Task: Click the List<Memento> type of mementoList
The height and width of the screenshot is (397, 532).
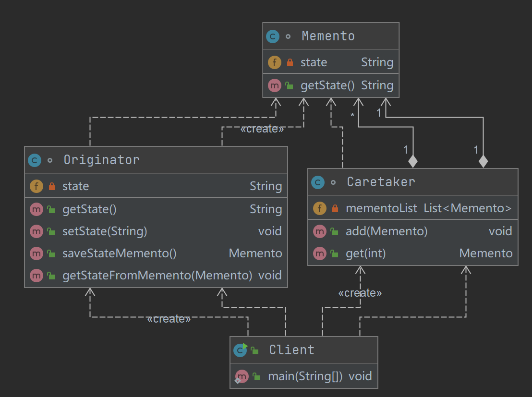Action: [x=467, y=208]
